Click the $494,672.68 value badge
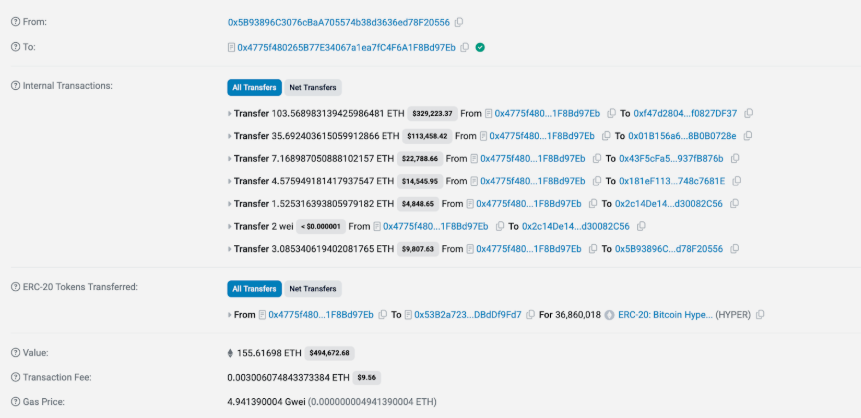Screen dimensions: 861x418 (x=325, y=353)
